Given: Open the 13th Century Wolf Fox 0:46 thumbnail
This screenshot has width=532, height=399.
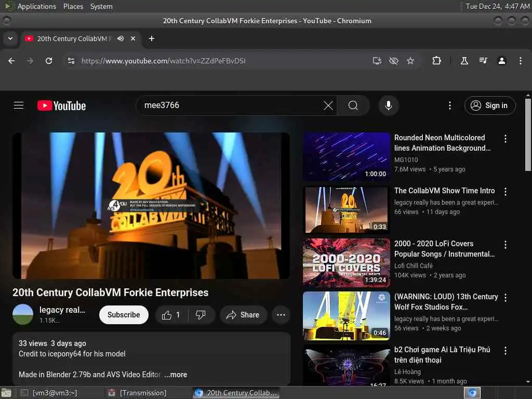Looking at the screenshot, I should (347, 315).
